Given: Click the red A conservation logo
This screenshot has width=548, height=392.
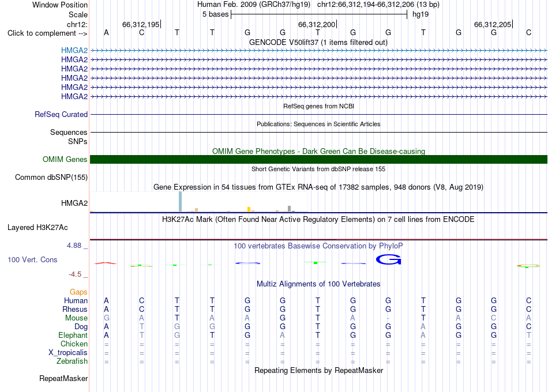Looking at the screenshot, I should 106,263.
